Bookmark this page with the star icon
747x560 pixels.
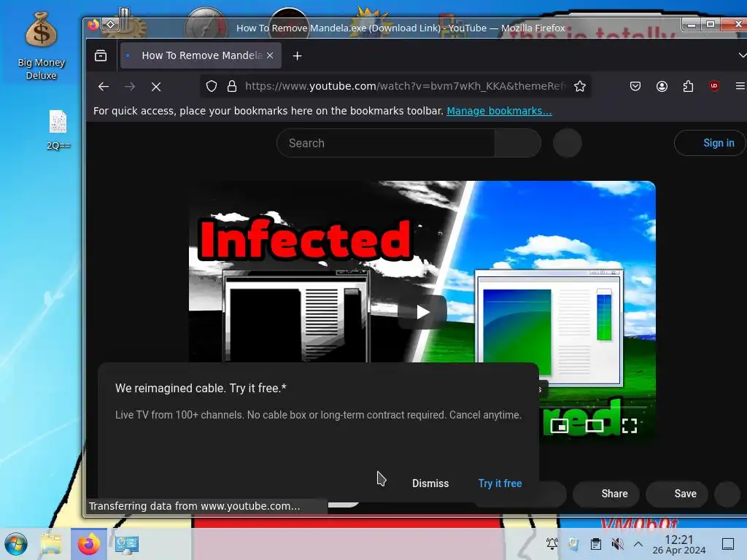(580, 86)
